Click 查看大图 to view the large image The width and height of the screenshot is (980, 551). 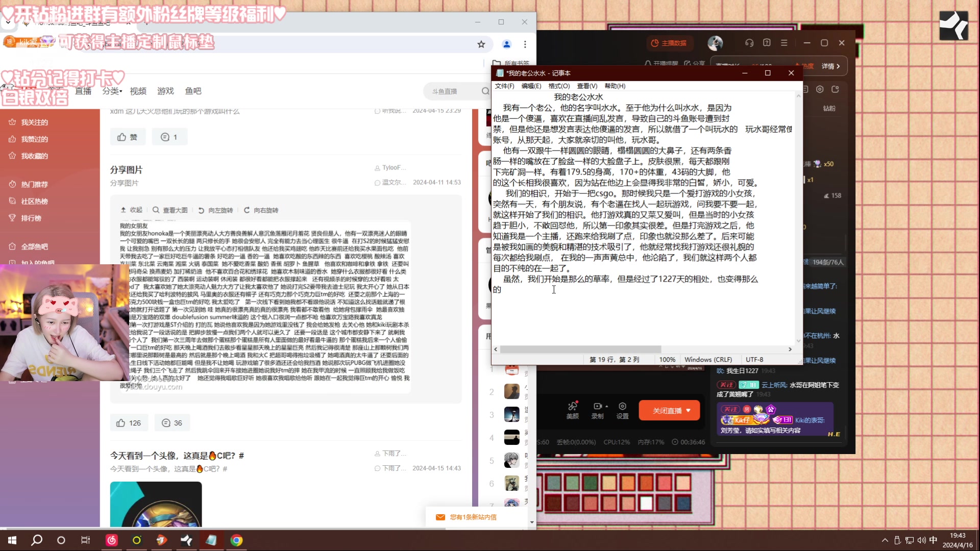[170, 210]
